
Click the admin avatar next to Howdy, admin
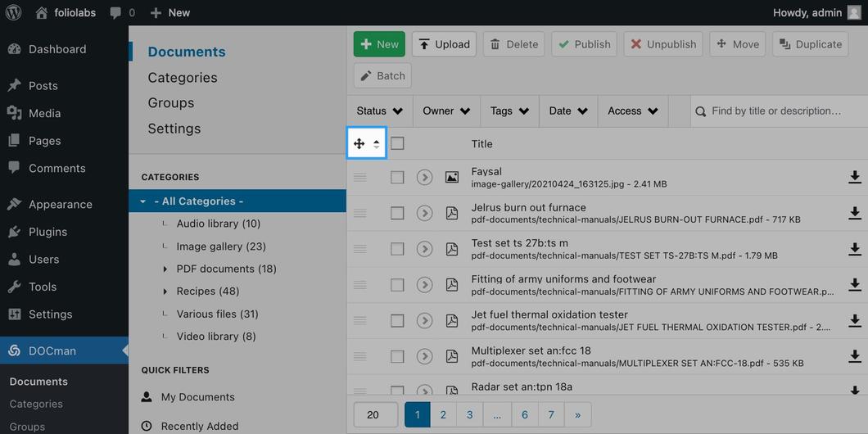(854, 13)
